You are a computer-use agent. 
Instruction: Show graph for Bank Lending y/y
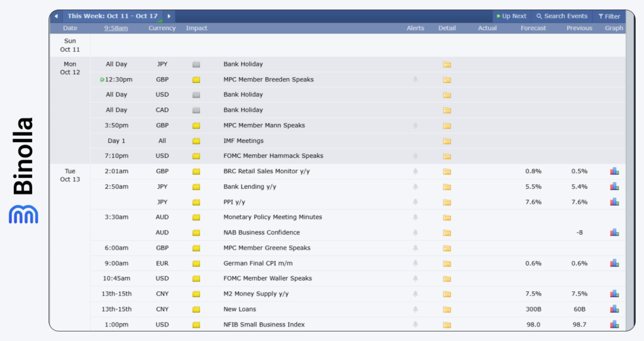click(614, 186)
